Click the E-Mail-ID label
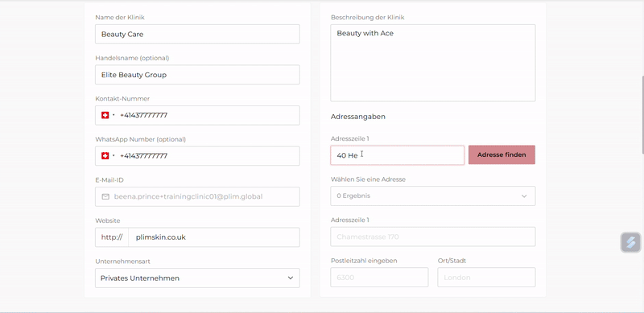 [x=109, y=180]
